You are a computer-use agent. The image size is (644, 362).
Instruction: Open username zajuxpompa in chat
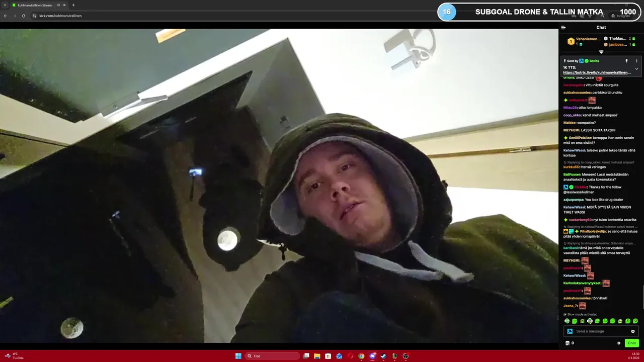[x=573, y=200]
